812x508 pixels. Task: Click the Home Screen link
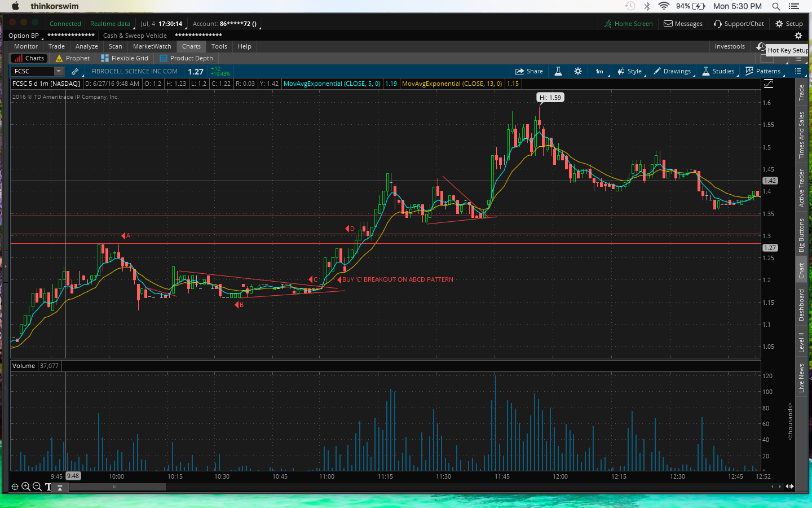coord(628,24)
